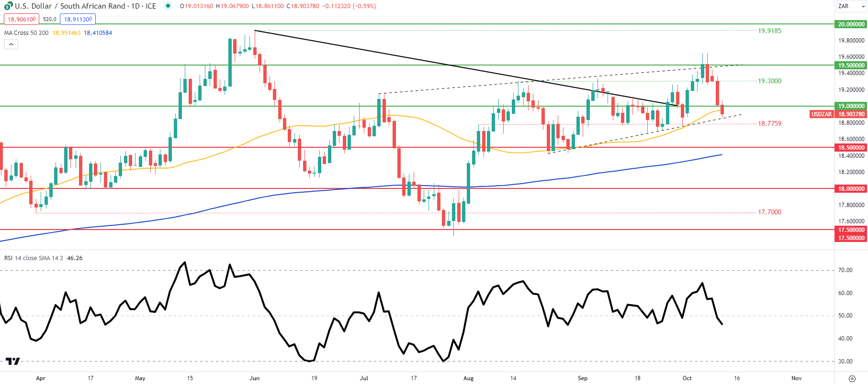Select the 19.3000 level text annotation
868x384 pixels.
[769, 81]
